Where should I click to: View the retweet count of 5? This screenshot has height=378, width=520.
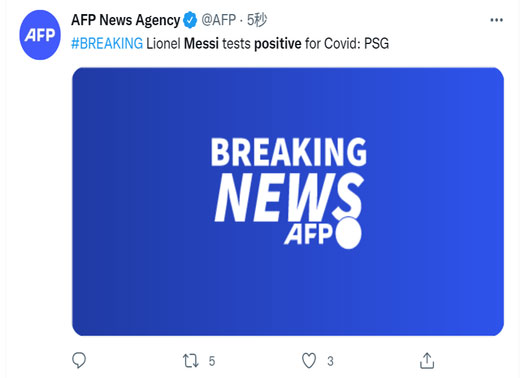tap(212, 361)
